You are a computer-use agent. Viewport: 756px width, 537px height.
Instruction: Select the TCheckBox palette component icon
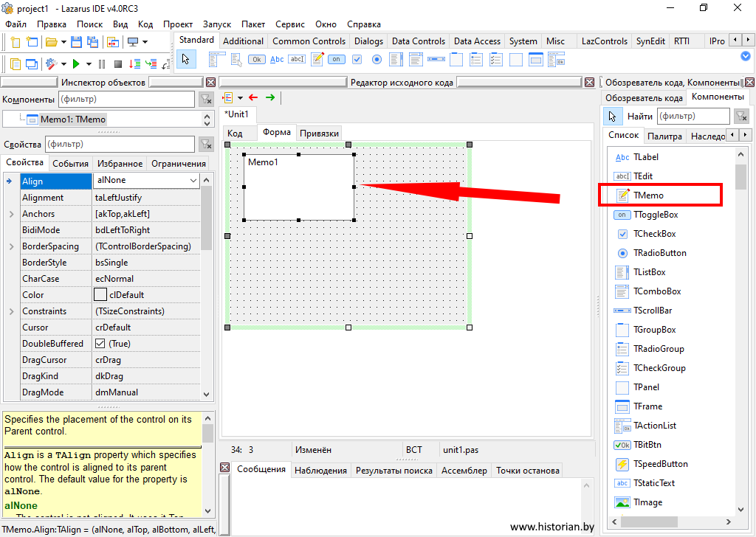[357, 59]
